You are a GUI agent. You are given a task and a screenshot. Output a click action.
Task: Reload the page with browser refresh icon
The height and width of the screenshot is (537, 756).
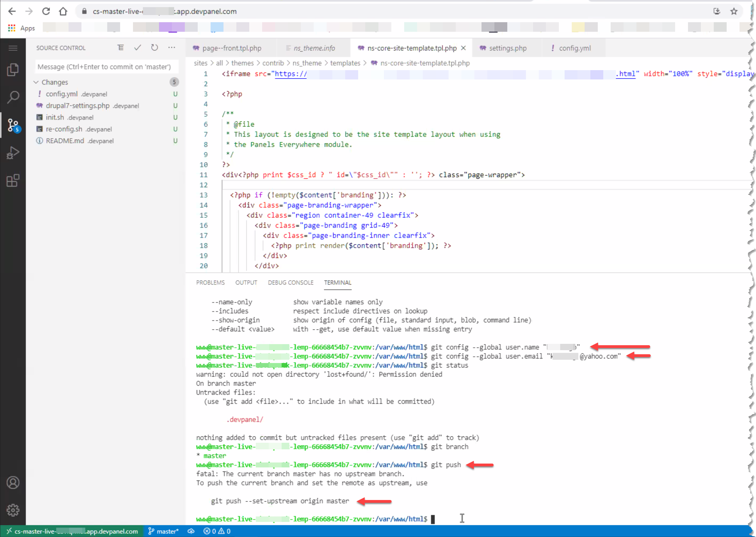pyautogui.click(x=46, y=11)
